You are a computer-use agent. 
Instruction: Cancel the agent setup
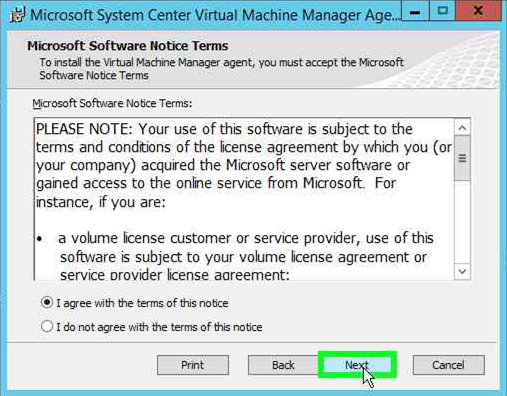point(448,365)
